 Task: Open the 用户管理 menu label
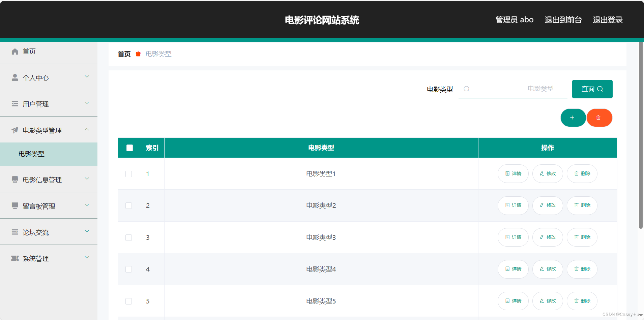36,104
